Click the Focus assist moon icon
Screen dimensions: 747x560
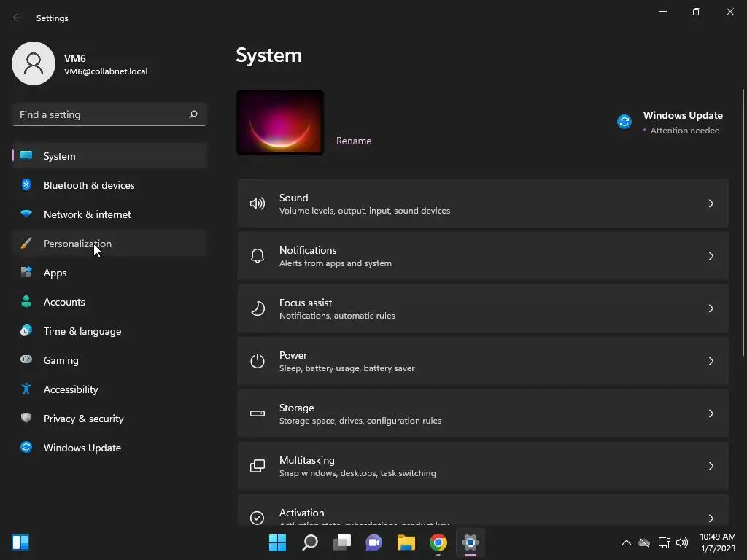pyautogui.click(x=258, y=308)
